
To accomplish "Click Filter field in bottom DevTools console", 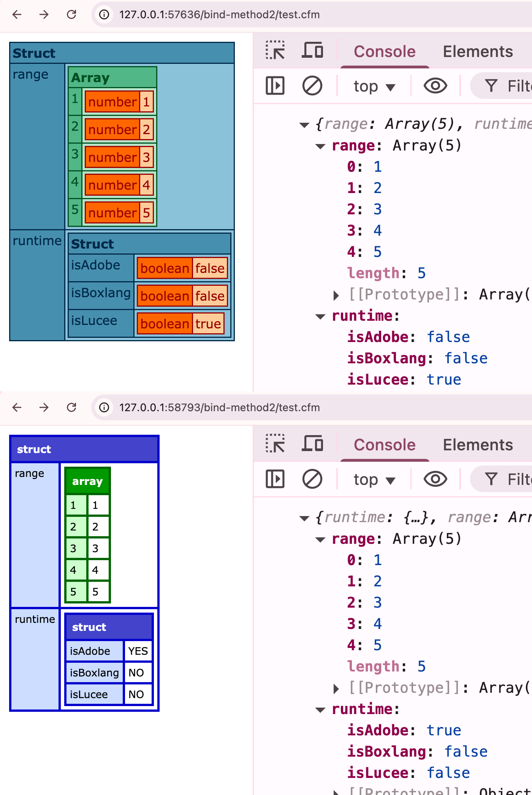I will [502, 479].
